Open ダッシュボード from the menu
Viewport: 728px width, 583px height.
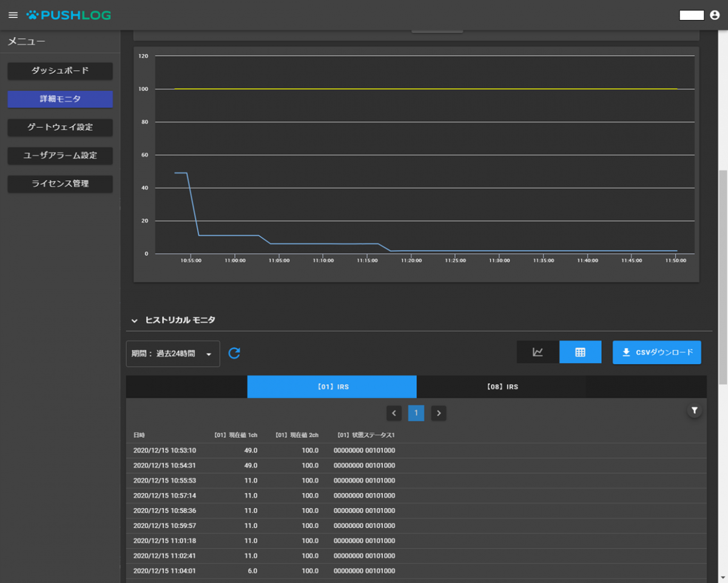(x=60, y=71)
